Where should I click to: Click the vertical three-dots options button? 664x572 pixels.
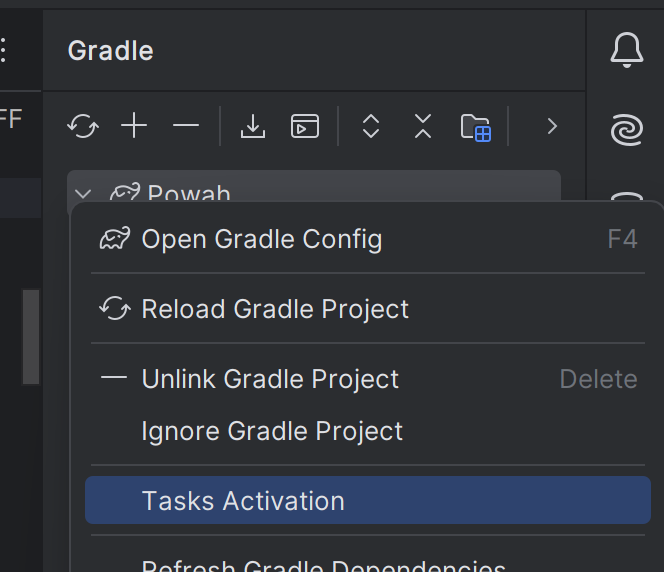tap(4, 50)
